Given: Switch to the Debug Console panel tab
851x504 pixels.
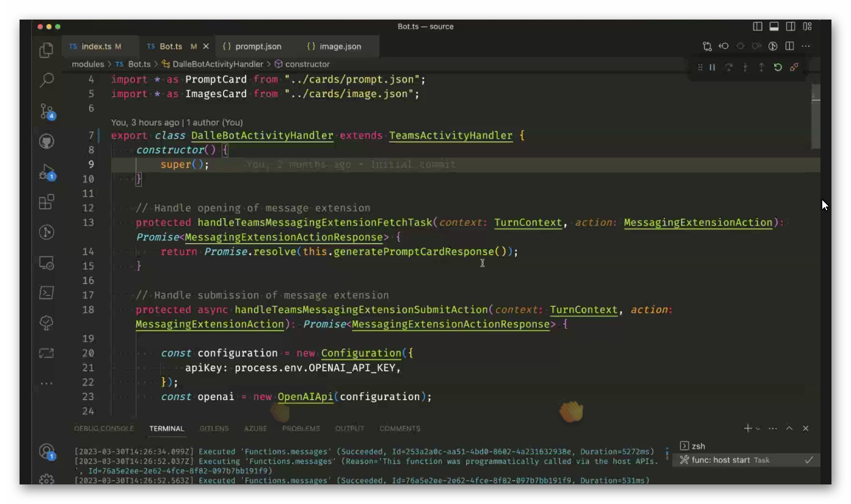Looking at the screenshot, I should [x=104, y=429].
